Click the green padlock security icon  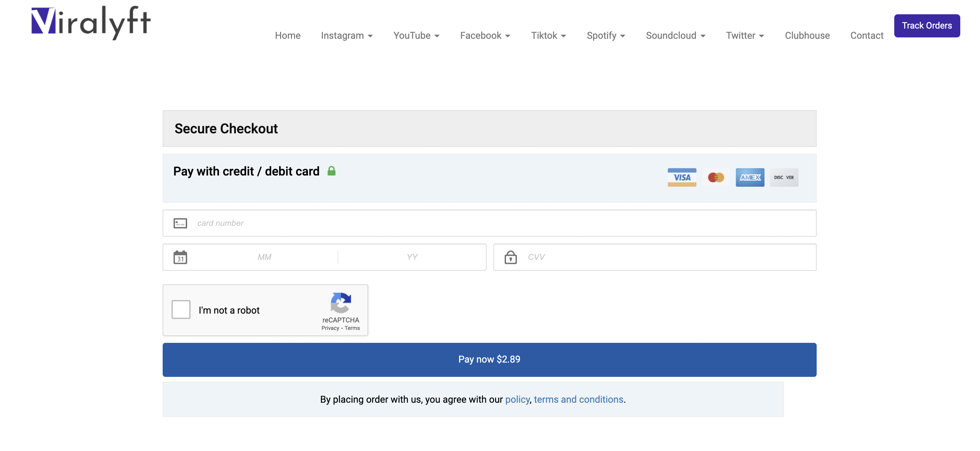(331, 171)
